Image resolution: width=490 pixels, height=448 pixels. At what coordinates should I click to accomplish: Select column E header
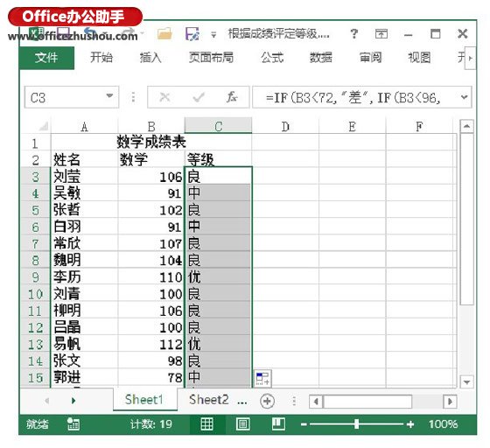pyautogui.click(x=352, y=127)
